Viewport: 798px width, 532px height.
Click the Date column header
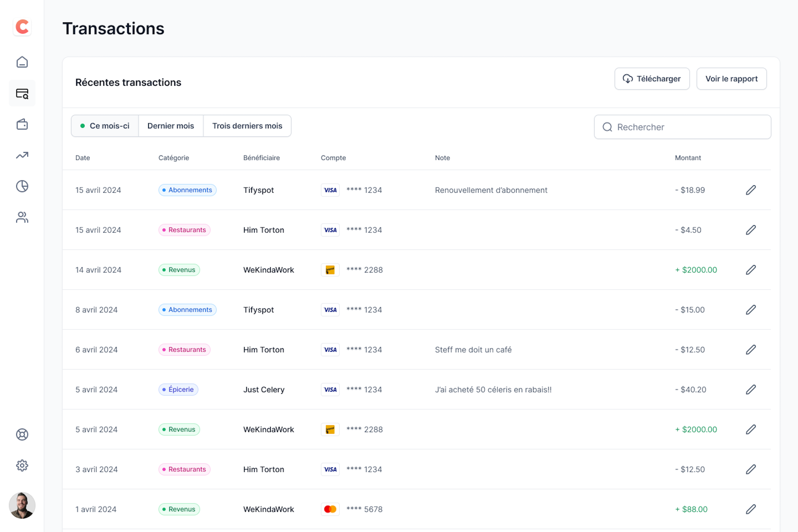click(x=83, y=158)
